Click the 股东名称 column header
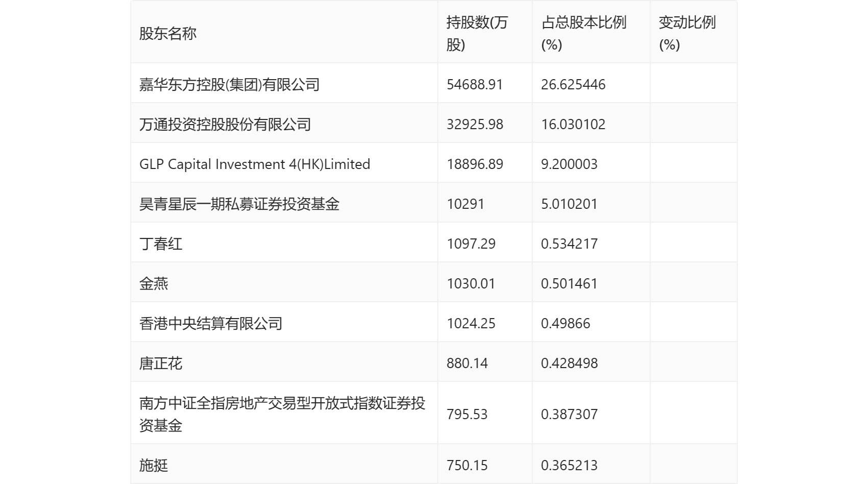Screen dimensions: 868x484 (168, 34)
